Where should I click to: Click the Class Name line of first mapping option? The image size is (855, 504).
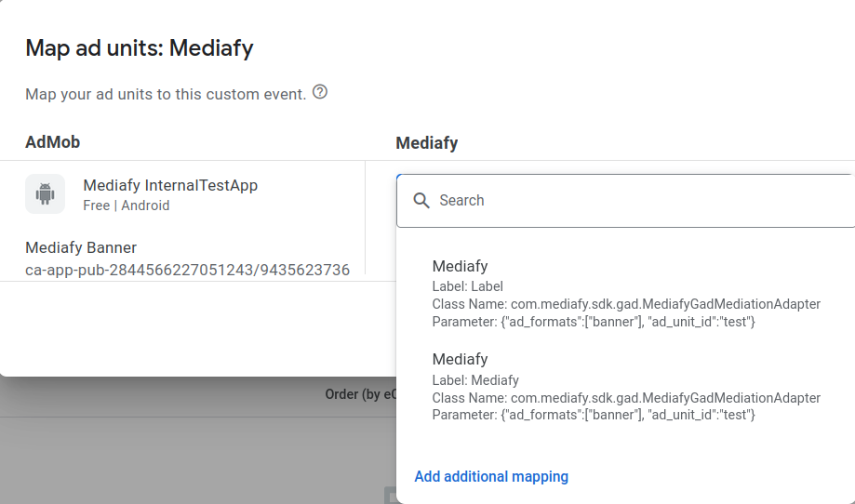click(x=626, y=304)
